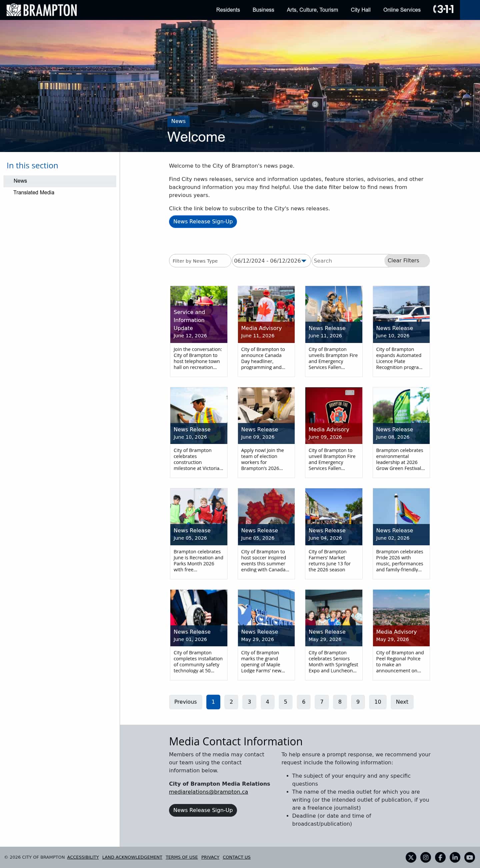Email mediarelations@brampton.ca link

(208, 792)
